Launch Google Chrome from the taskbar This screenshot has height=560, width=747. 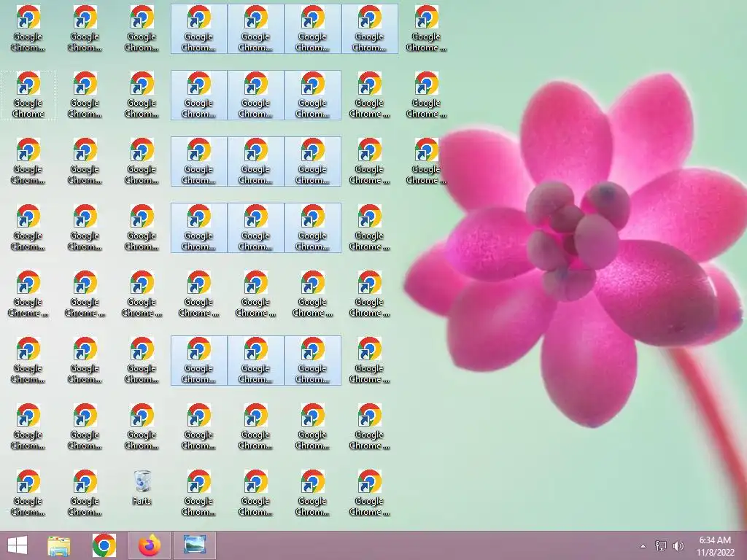(104, 545)
